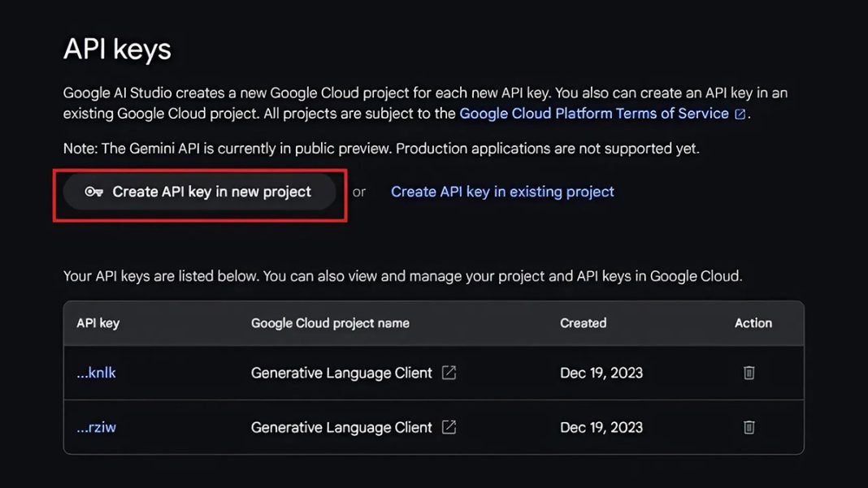Click the Created column header
868x488 pixels.
click(583, 323)
